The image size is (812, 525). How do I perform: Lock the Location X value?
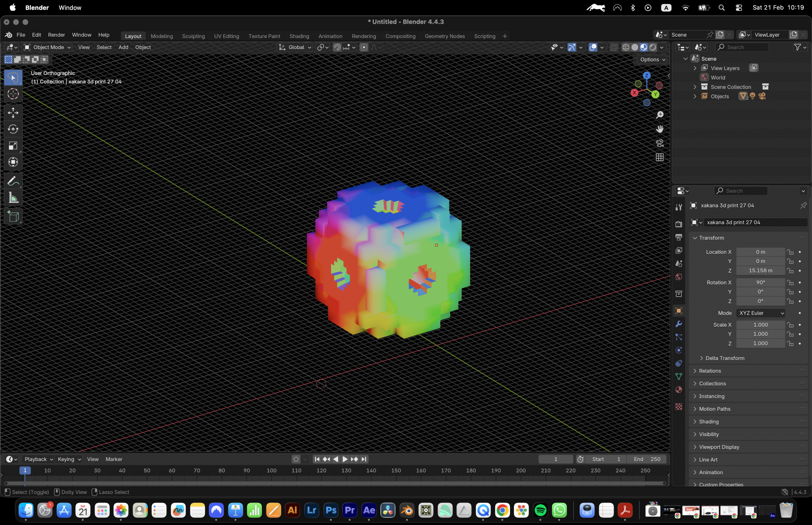click(x=790, y=252)
